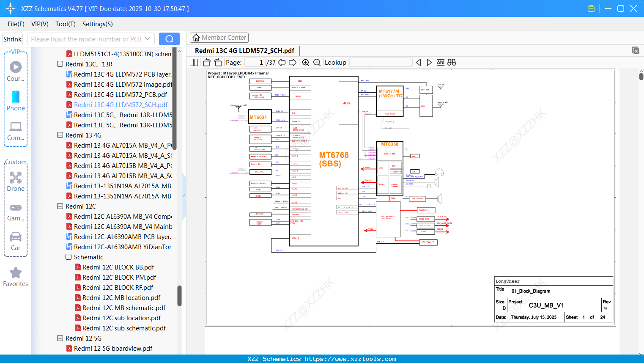Click the Lookup text input field
Image resolution: width=644 pixels, height=363 pixels.
coord(381,62)
